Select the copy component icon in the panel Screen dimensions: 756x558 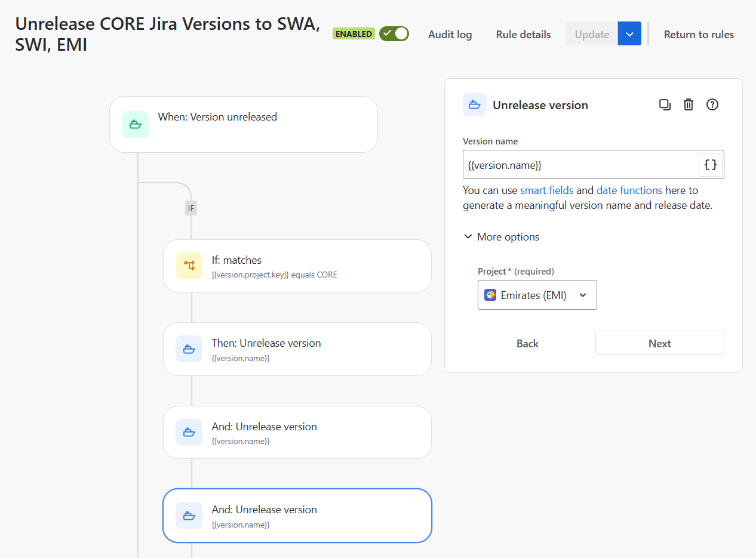[x=665, y=104]
